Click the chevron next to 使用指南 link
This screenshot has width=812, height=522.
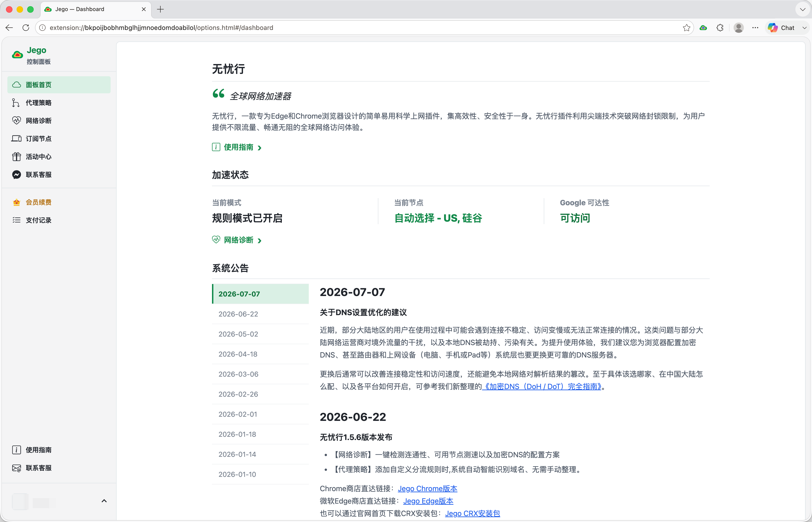pos(259,148)
